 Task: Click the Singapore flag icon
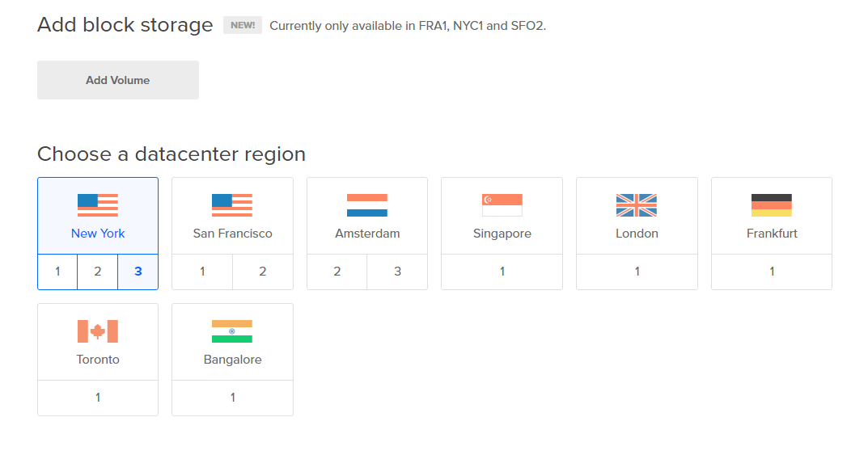(x=502, y=205)
